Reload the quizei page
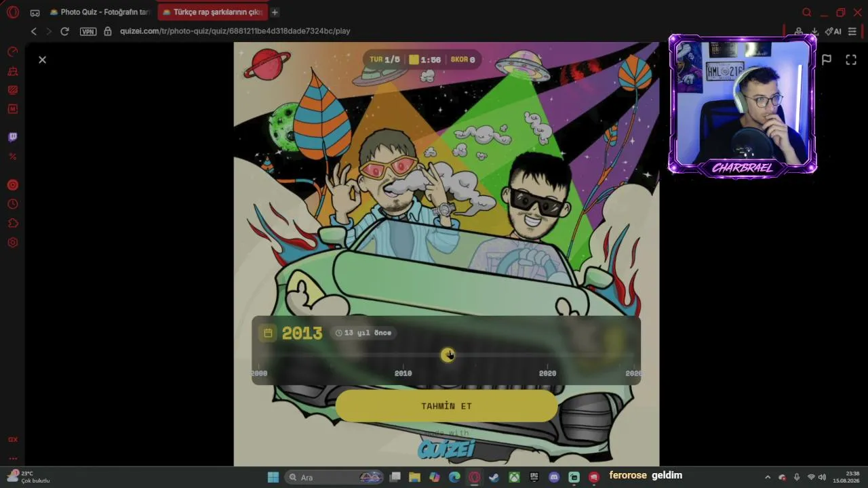Viewport: 868px width, 488px height. click(64, 31)
